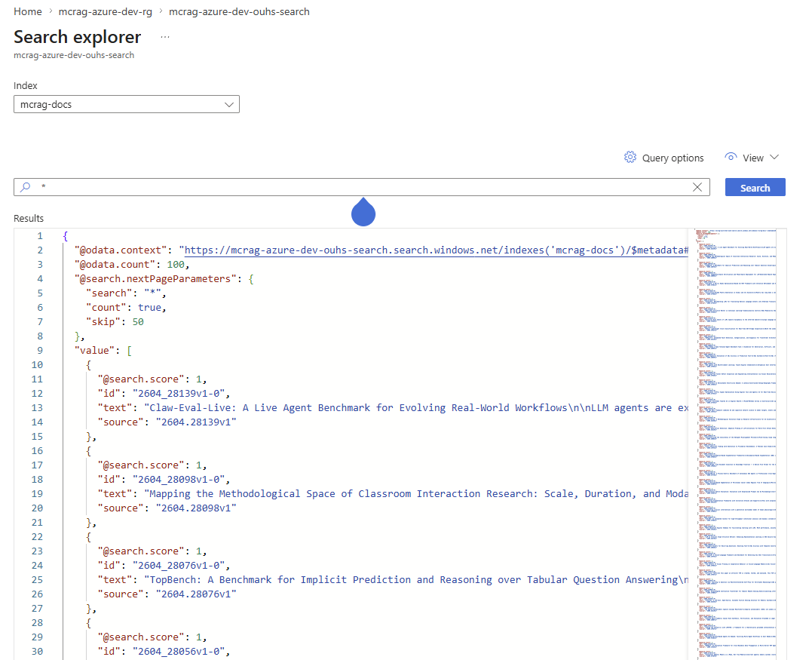812x660 pixels.
Task: Click the id "2604_28076v1-0" value
Action: [178, 566]
